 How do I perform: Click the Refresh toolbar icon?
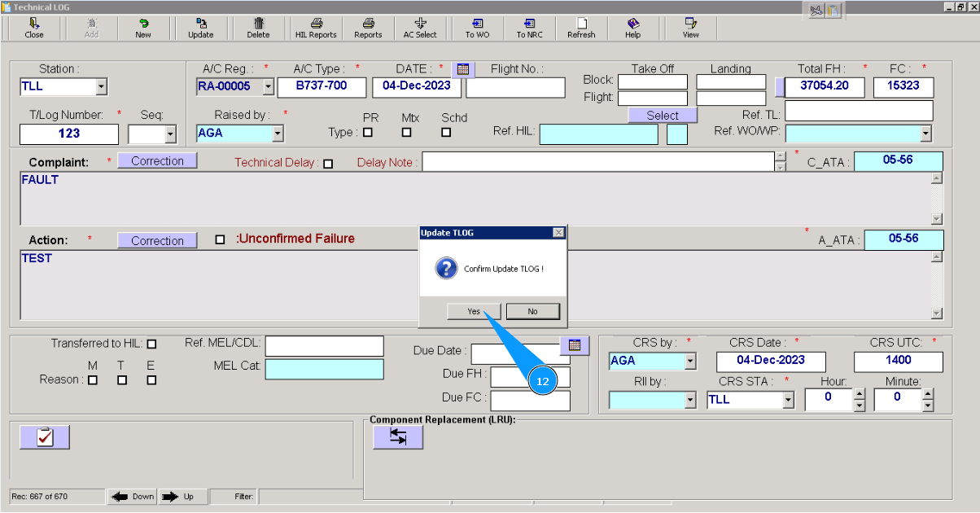point(581,28)
